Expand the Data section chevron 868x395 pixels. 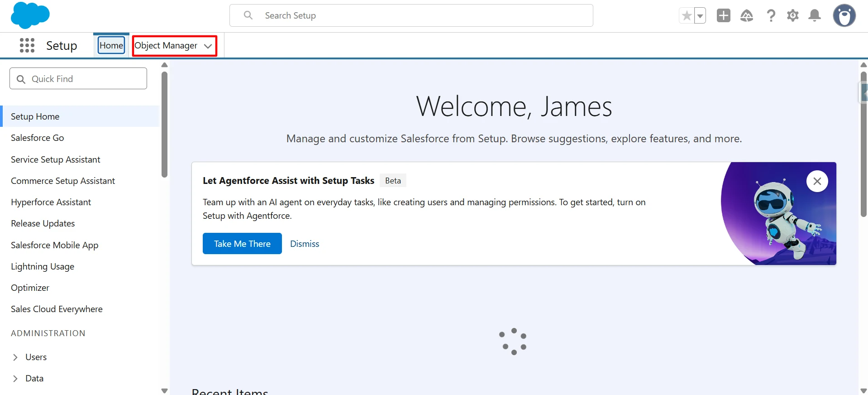click(15, 379)
